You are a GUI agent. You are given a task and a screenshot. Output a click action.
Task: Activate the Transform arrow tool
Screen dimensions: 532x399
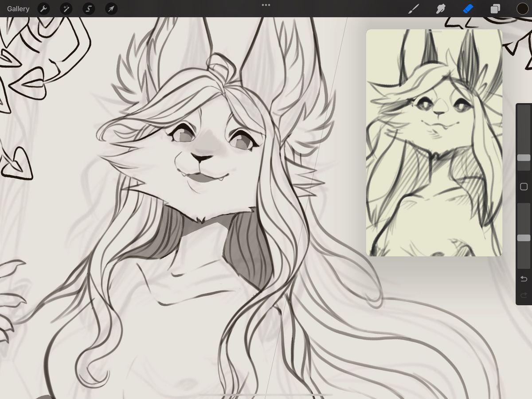111,8
